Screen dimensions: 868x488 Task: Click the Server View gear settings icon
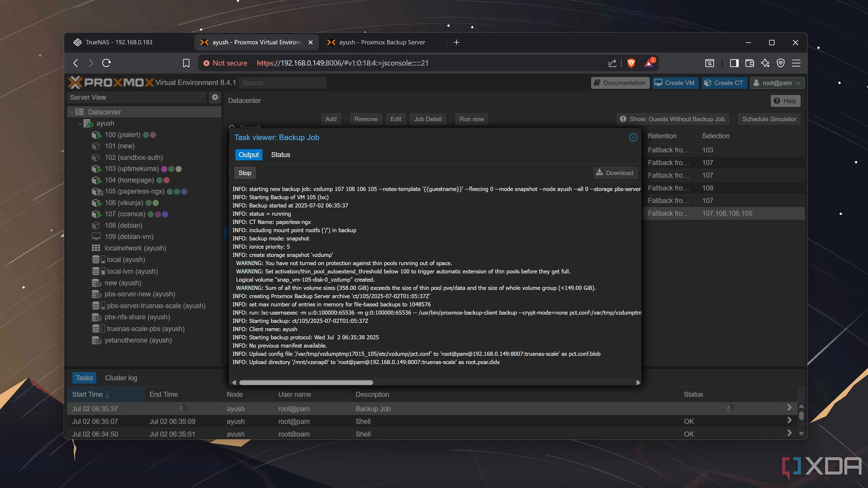point(215,97)
